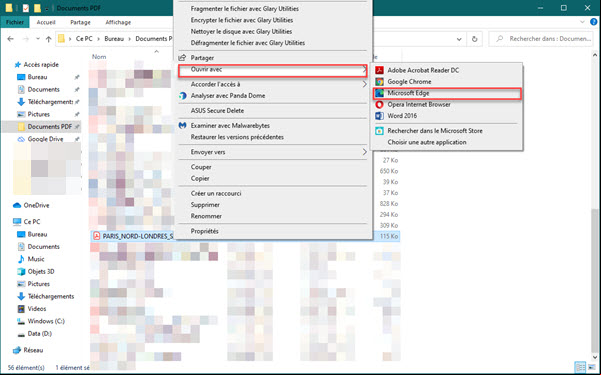Click the search box Rechercher dans Documents
Viewport: 601px width, 375px height.
[x=541, y=39]
